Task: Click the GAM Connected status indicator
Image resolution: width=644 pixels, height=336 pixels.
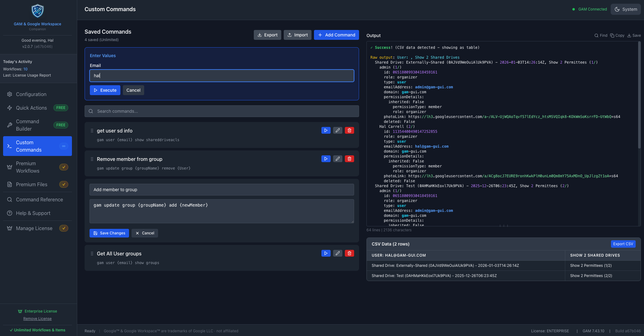Action: [x=590, y=9]
